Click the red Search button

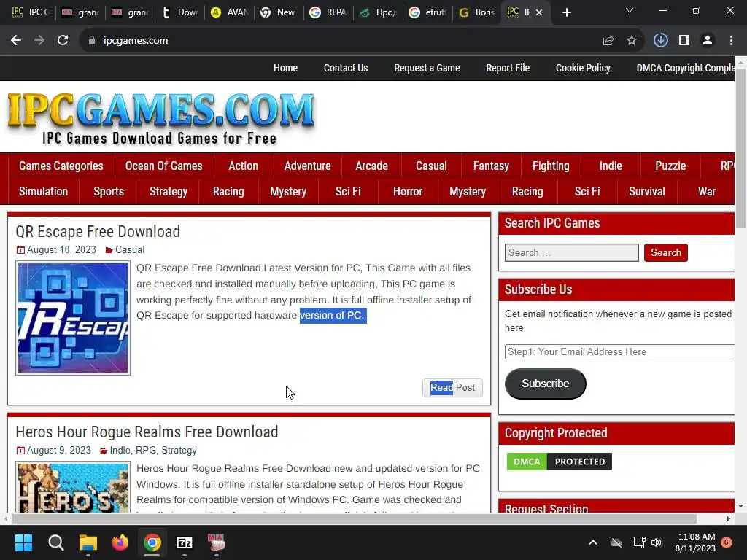click(665, 252)
